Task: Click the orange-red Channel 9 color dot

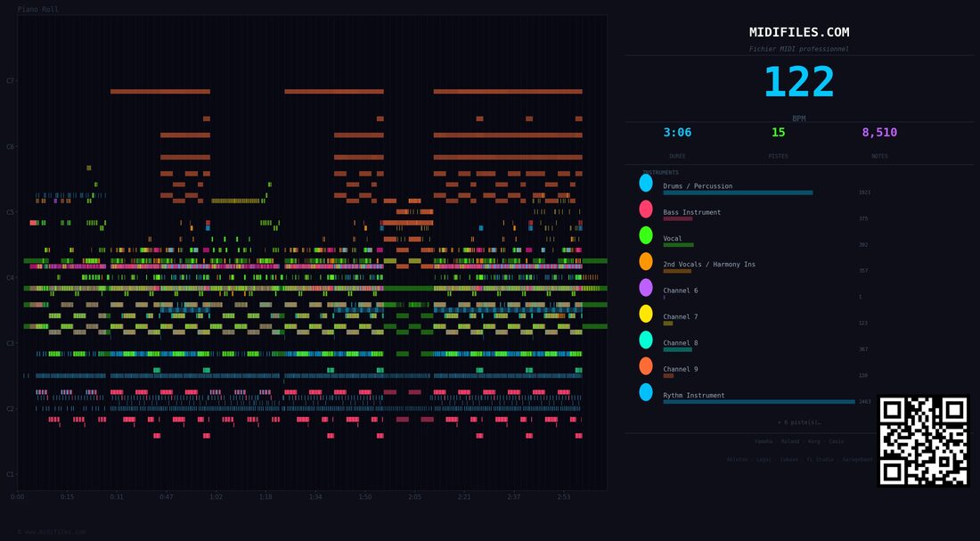Action: (646, 366)
